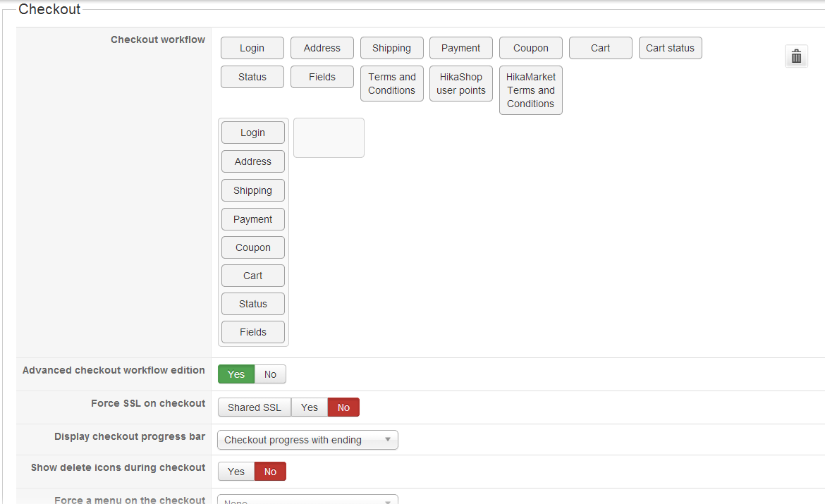Click the trash bin icon
Image resolution: width=825 pixels, height=504 pixels.
pyautogui.click(x=796, y=56)
